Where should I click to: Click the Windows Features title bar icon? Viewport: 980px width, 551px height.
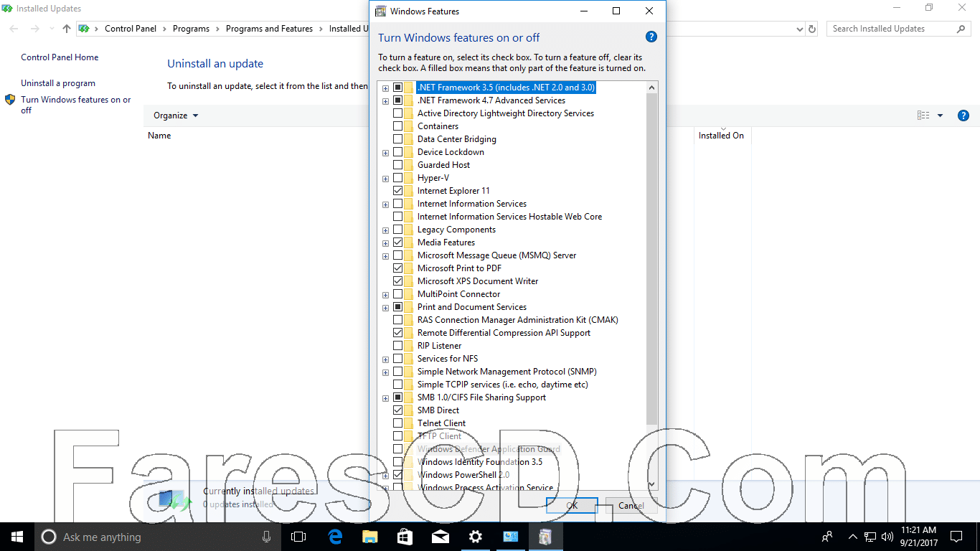pyautogui.click(x=381, y=11)
